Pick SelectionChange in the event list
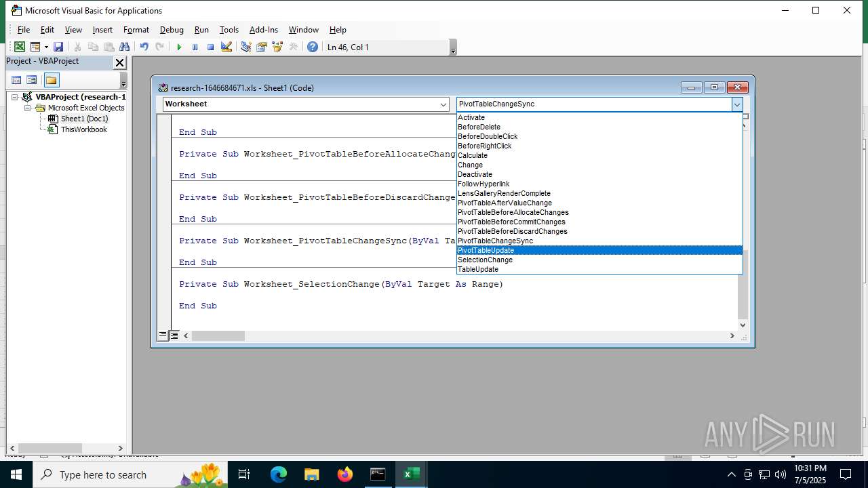 pyautogui.click(x=599, y=260)
